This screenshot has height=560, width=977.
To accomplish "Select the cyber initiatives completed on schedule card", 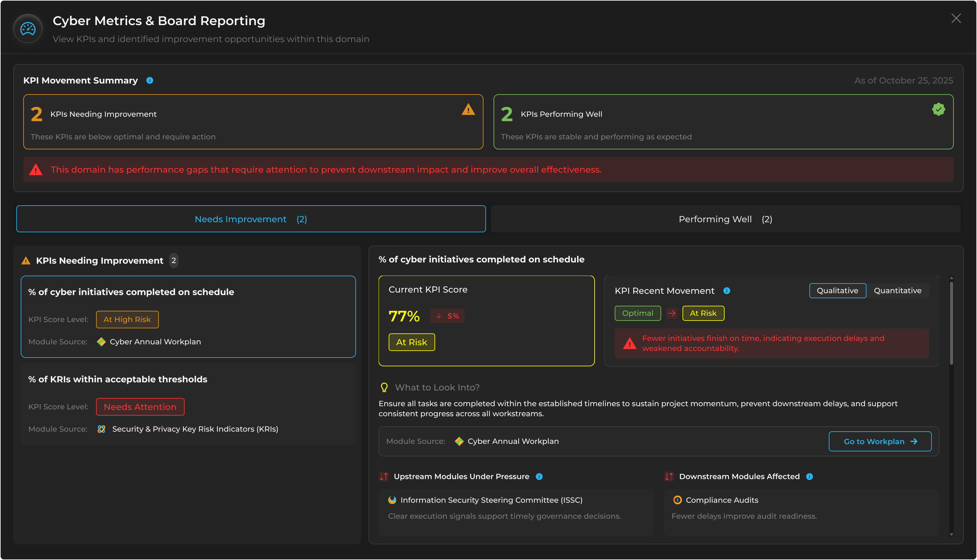I will [188, 316].
